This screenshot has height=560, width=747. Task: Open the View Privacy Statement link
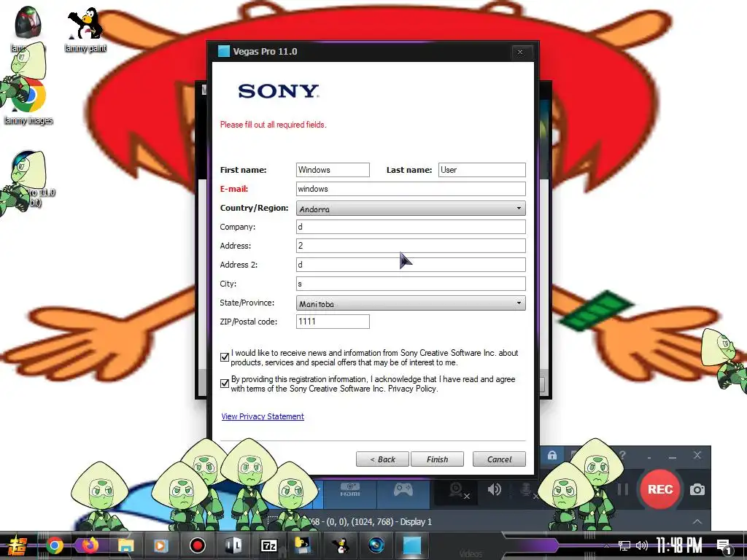(x=263, y=416)
